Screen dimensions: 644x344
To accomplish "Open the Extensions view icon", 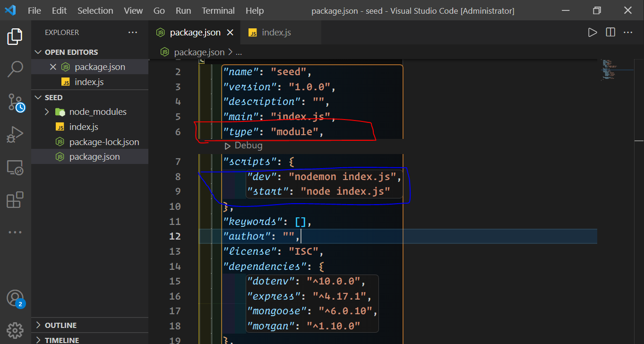I will [x=15, y=200].
